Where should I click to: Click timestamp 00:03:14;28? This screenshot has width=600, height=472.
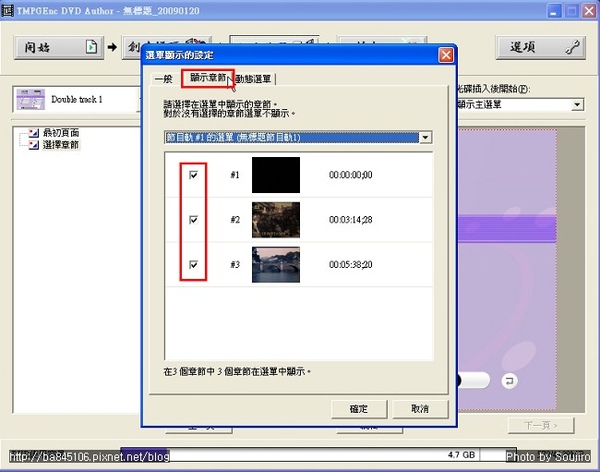point(351,220)
